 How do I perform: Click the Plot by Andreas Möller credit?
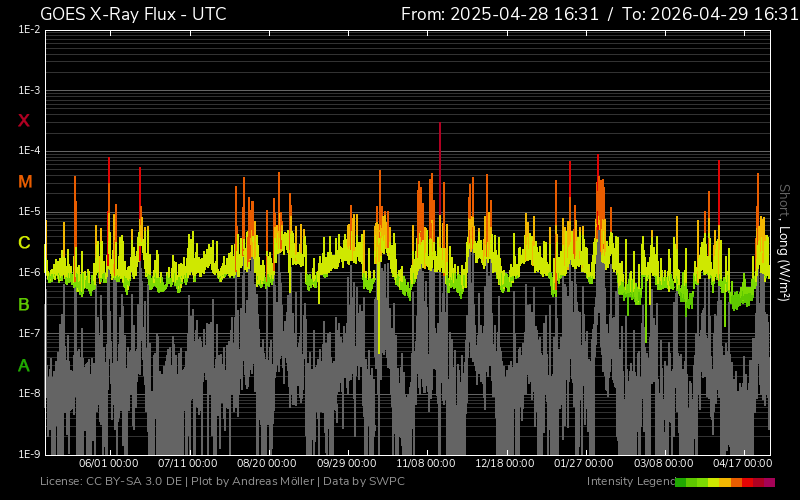pyautogui.click(x=253, y=481)
